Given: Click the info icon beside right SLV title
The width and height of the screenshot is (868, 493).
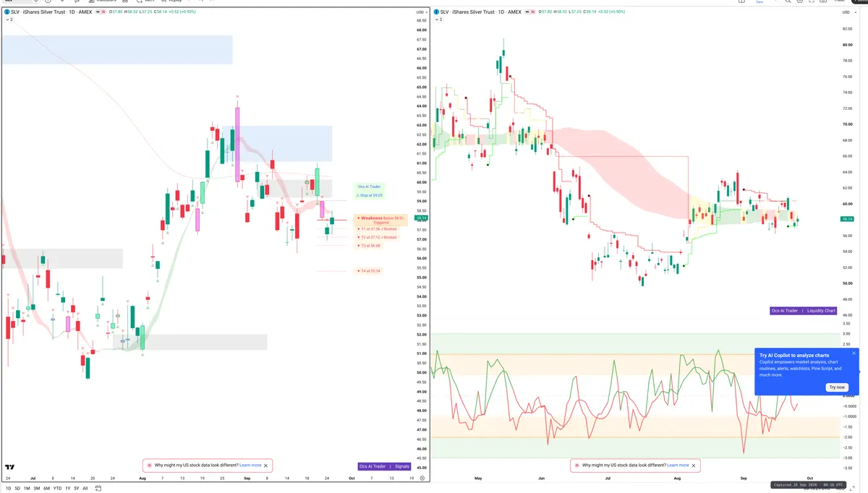Looking at the screenshot, I should point(436,12).
